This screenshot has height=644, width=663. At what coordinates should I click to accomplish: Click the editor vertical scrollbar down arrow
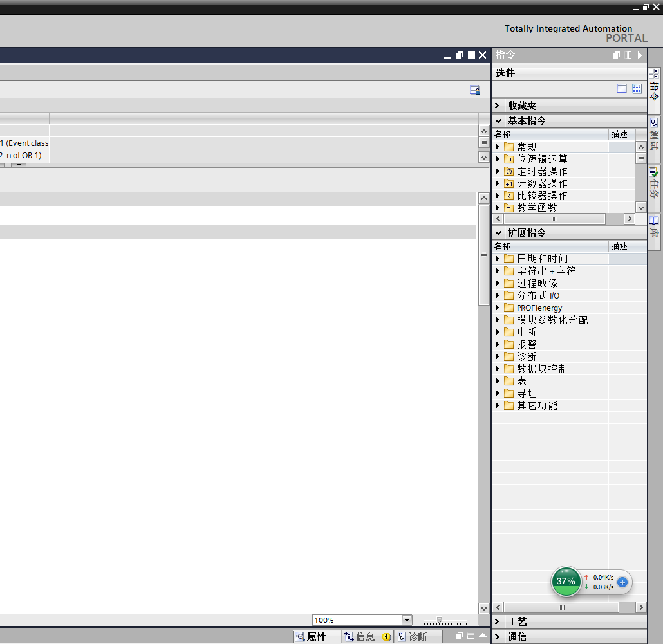(483, 609)
